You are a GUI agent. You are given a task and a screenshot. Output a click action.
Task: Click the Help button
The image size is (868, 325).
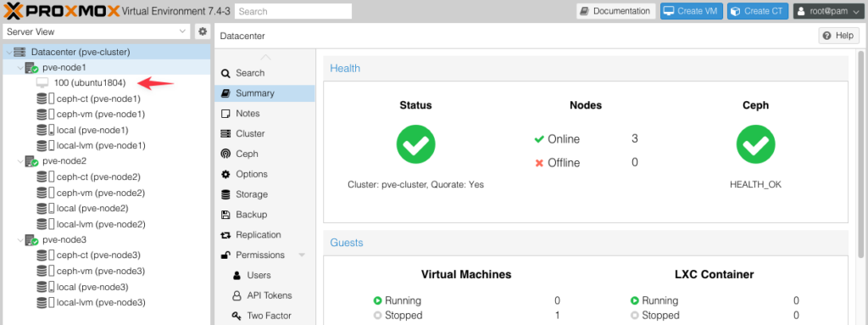[x=838, y=36]
